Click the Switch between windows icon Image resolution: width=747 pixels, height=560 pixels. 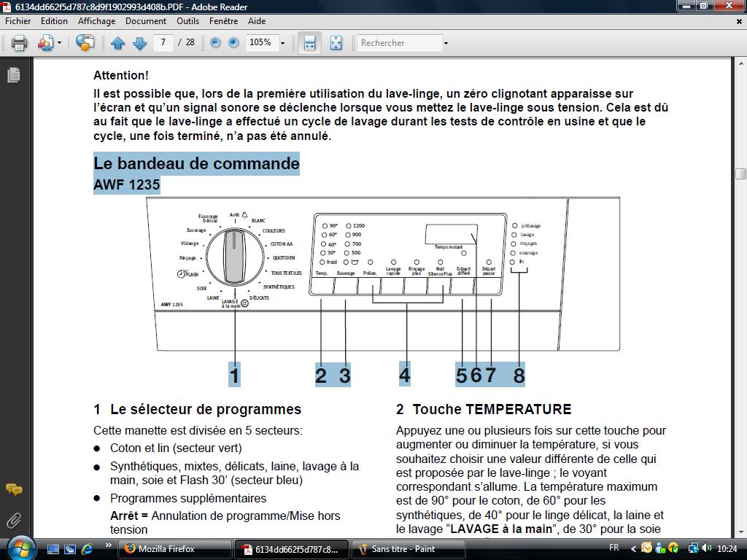[70, 549]
